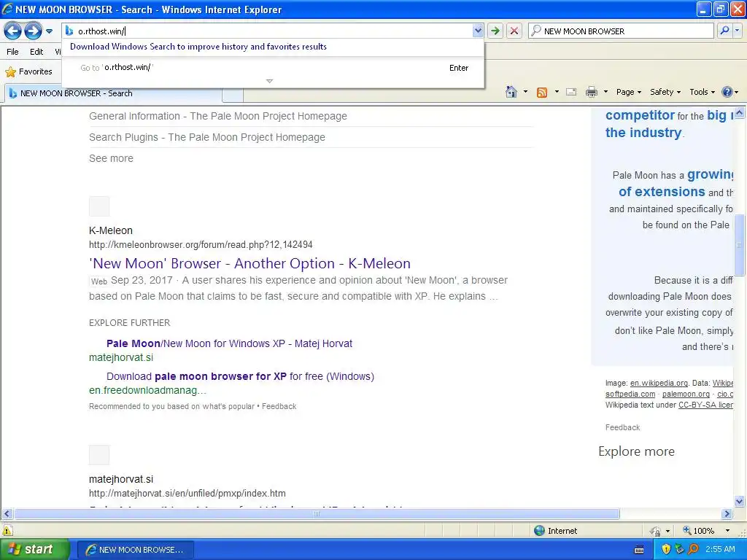Open a new blank tab

tap(233, 94)
